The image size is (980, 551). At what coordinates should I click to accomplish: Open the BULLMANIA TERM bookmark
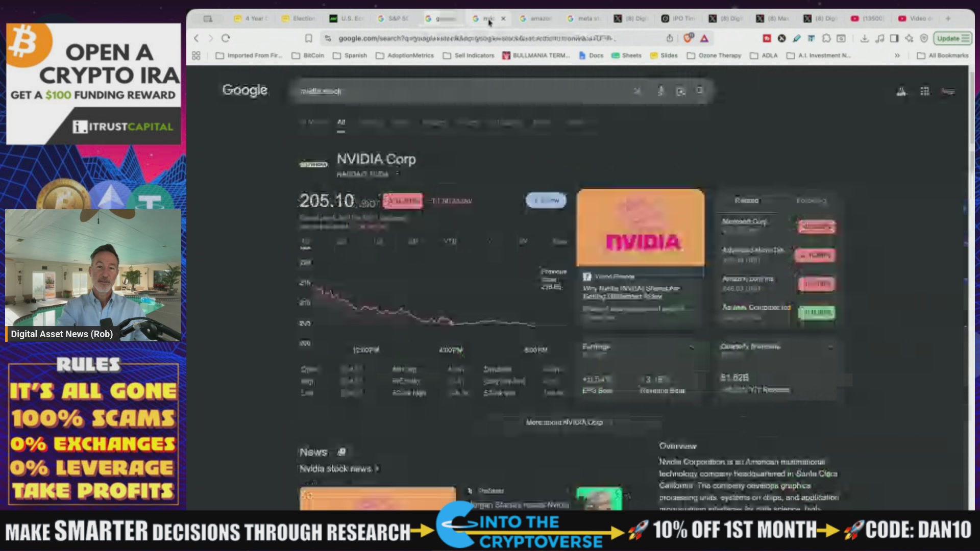[x=536, y=56]
